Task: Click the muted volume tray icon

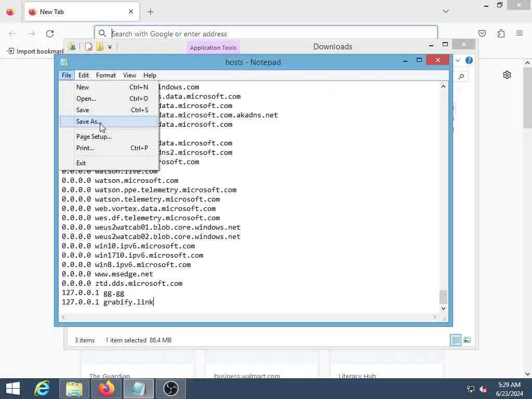Action: pos(483,389)
